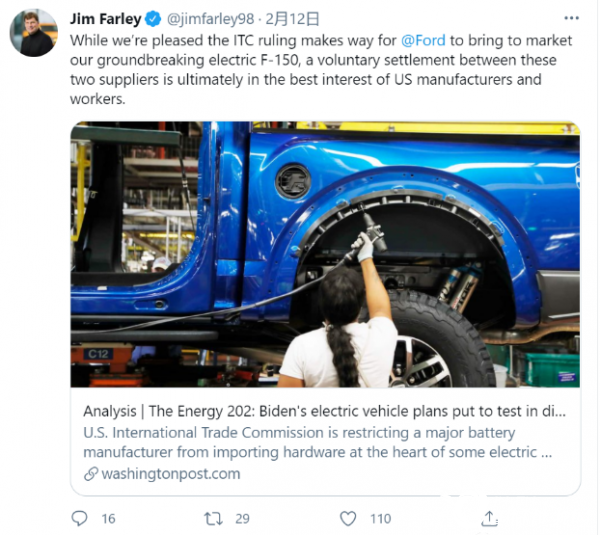Click the reply count 16
600x535 pixels.
click(x=108, y=518)
